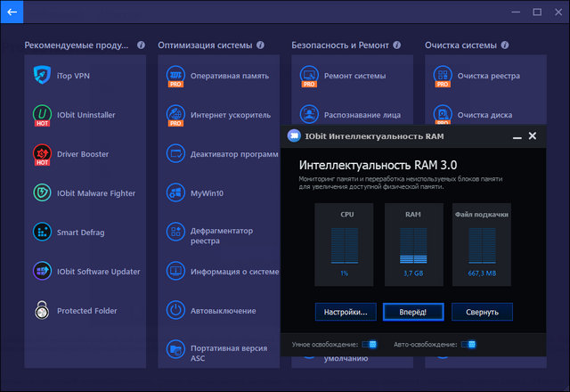The height and width of the screenshot is (392, 570).
Task: Click the Smart Defrag icon
Action: (42, 233)
